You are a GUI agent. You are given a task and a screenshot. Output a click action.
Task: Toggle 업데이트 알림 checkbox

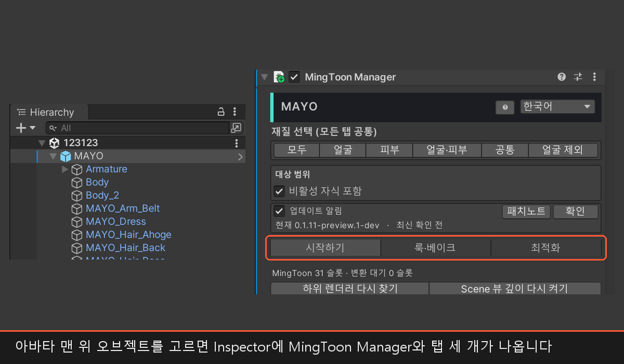[279, 211]
